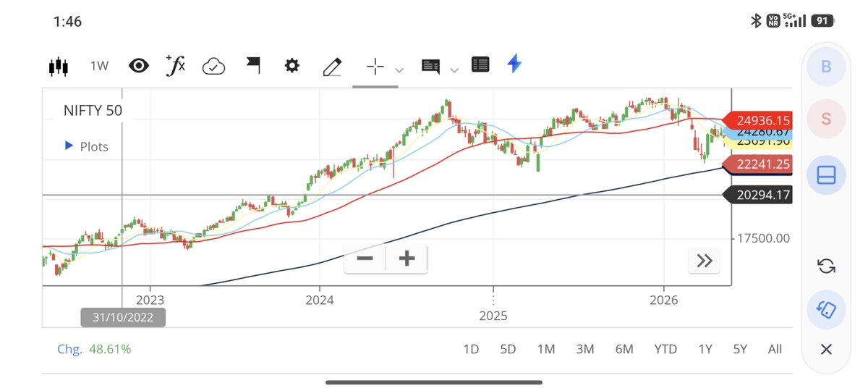Click the refresh chart icon

point(826,266)
